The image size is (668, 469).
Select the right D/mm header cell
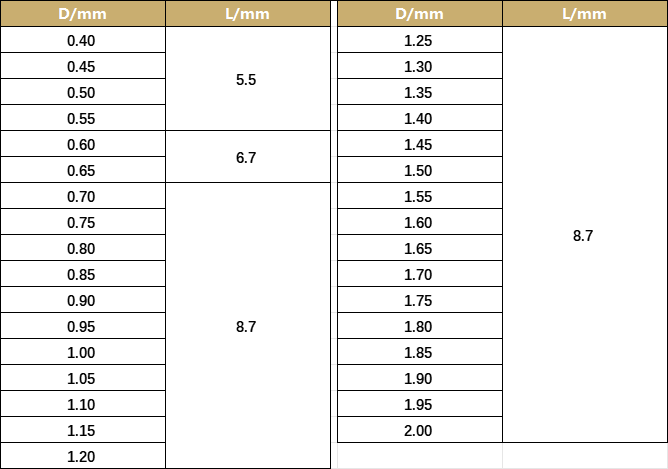click(x=420, y=14)
